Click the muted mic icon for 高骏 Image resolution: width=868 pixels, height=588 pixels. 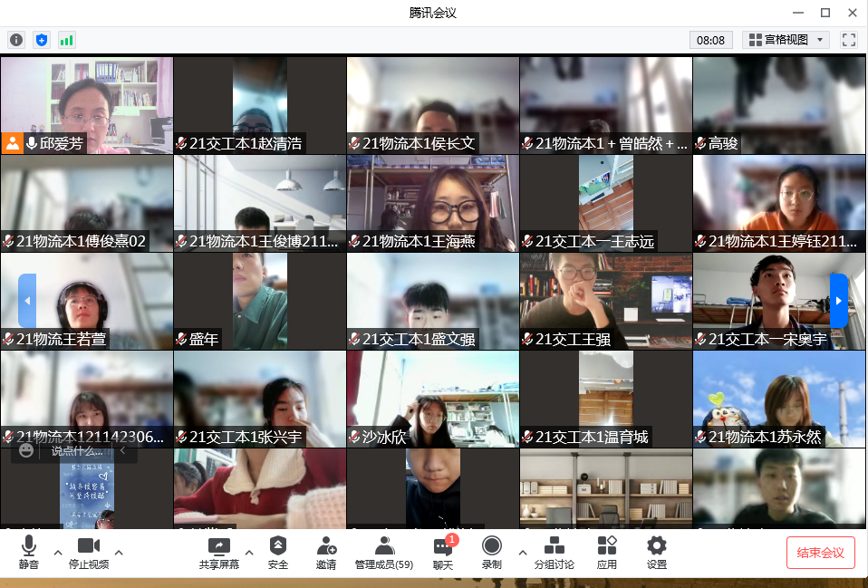700,143
